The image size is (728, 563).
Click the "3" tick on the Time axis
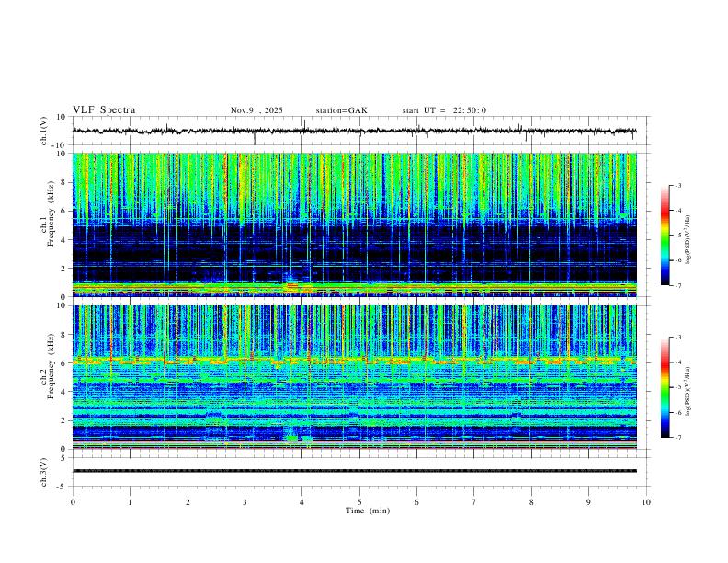pos(245,502)
